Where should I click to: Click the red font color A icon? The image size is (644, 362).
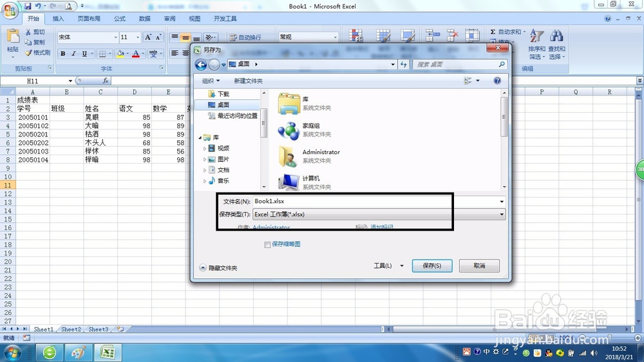135,53
